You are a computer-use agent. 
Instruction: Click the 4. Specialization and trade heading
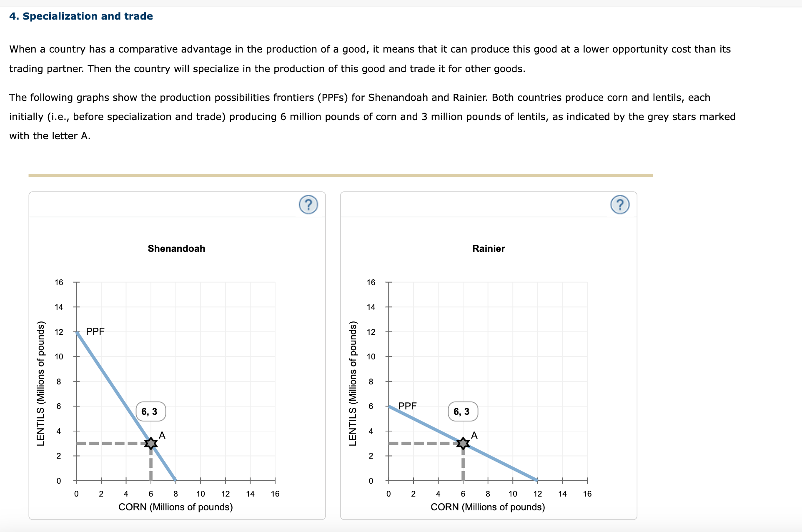tap(82, 16)
